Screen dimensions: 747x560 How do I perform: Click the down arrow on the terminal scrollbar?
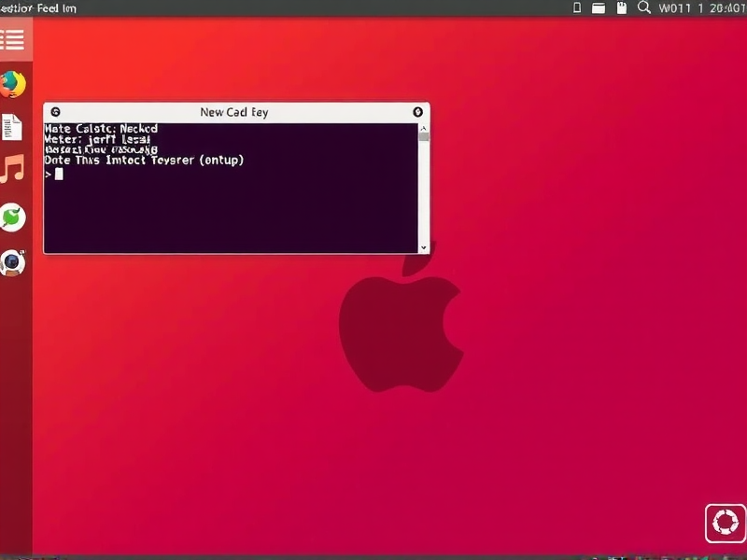[422, 246]
